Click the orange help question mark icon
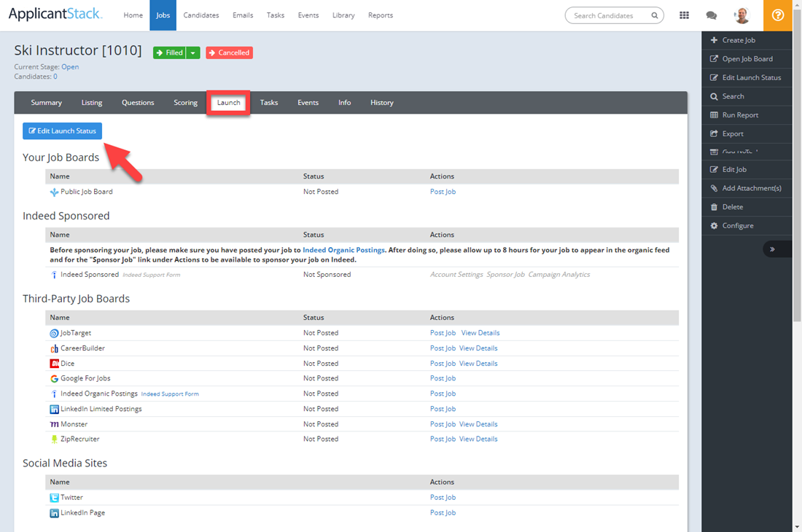 coord(778,15)
